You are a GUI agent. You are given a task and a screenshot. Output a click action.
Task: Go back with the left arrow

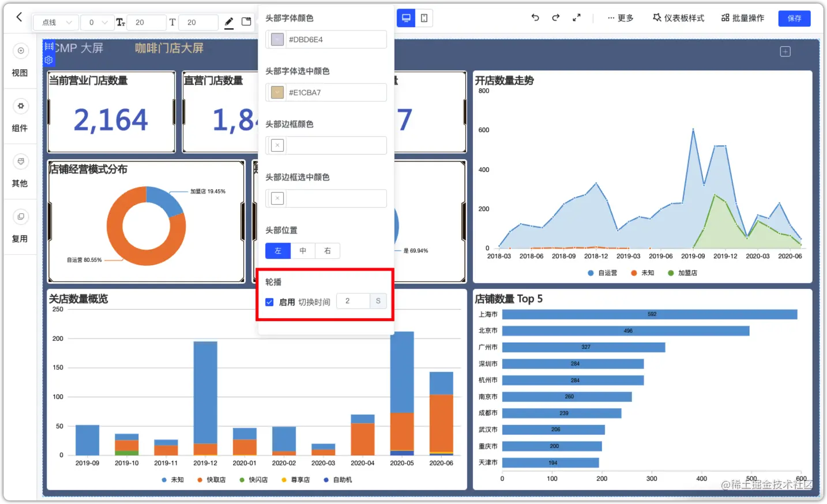[19, 17]
